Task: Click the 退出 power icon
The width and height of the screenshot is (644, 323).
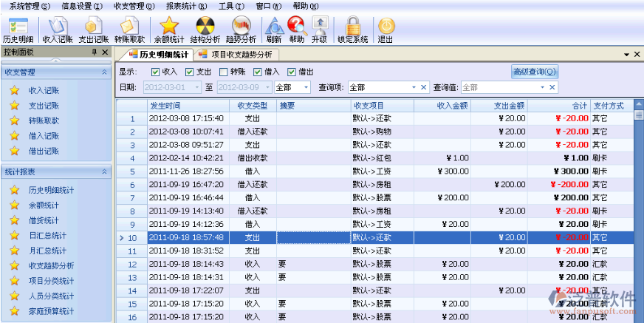Action: [385, 29]
